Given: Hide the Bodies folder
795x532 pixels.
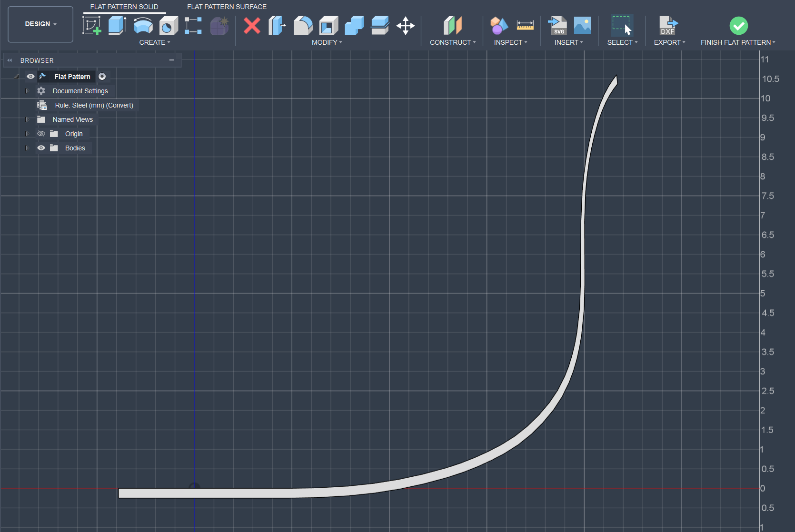Looking at the screenshot, I should [x=41, y=148].
